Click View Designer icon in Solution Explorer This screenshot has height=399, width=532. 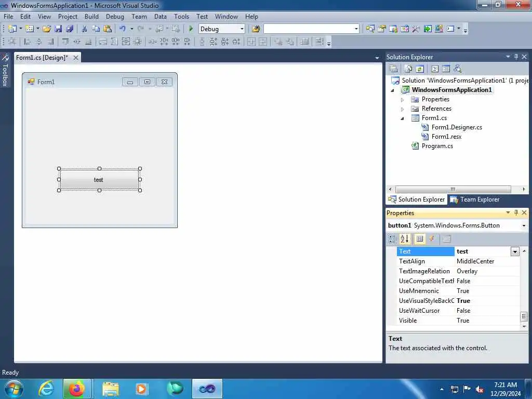click(x=446, y=69)
